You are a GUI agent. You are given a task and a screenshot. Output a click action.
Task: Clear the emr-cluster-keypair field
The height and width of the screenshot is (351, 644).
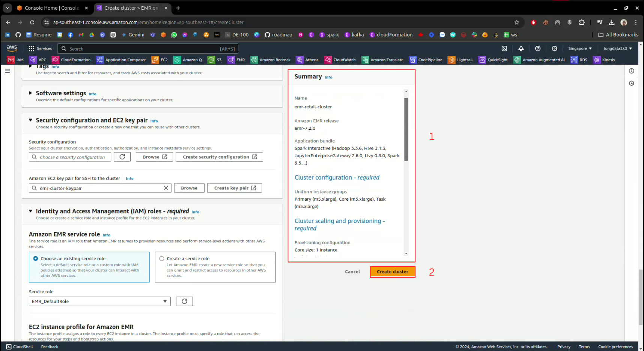click(x=166, y=188)
